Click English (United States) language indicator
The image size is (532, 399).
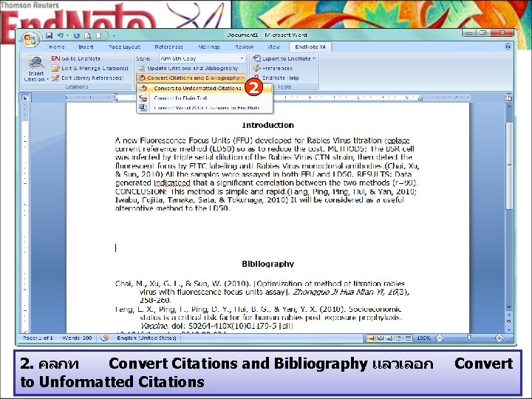click(x=146, y=338)
